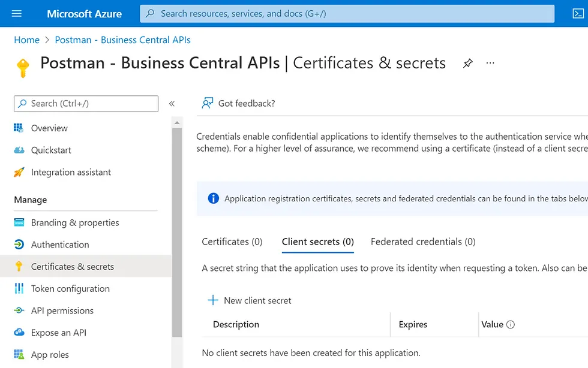Screen dimensions: 588x368
Task: Click Postman - Business Central APIs breadcrumb
Action: coord(122,40)
